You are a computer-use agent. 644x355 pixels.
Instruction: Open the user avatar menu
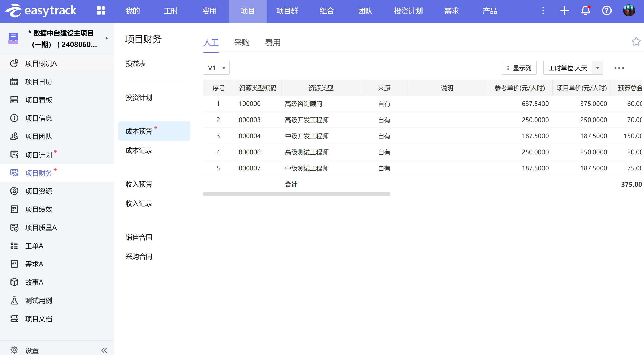click(x=629, y=11)
